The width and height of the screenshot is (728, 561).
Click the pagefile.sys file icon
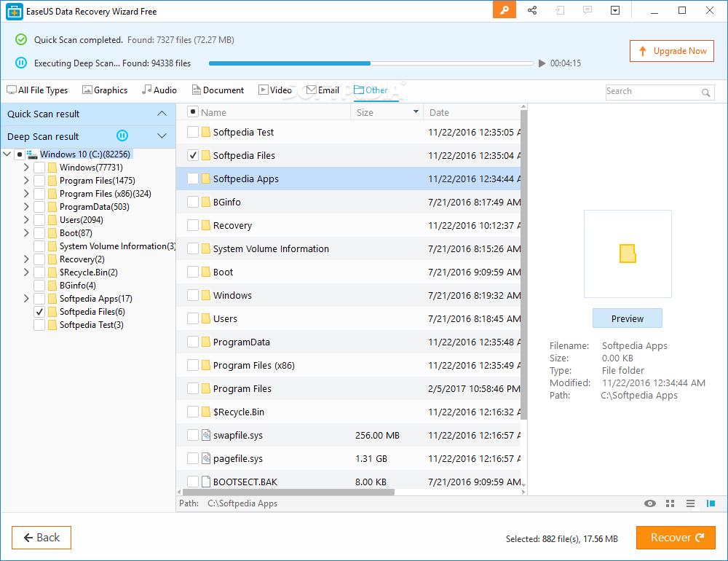tap(206, 458)
